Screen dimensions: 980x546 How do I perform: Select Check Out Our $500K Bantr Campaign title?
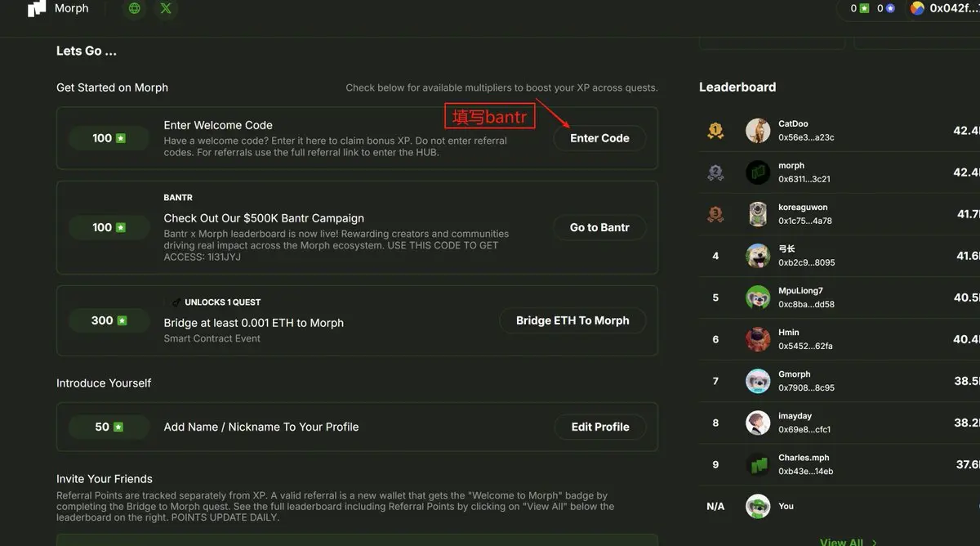pyautogui.click(x=264, y=218)
